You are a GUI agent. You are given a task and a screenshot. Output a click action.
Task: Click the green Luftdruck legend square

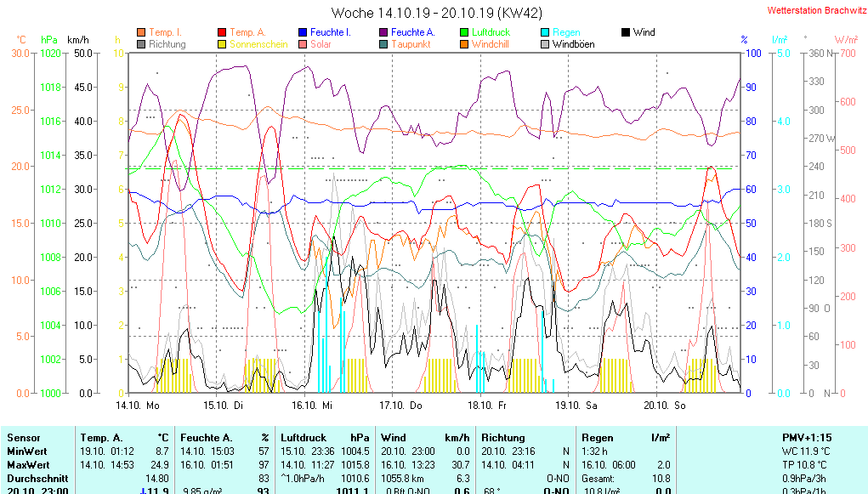point(464,32)
